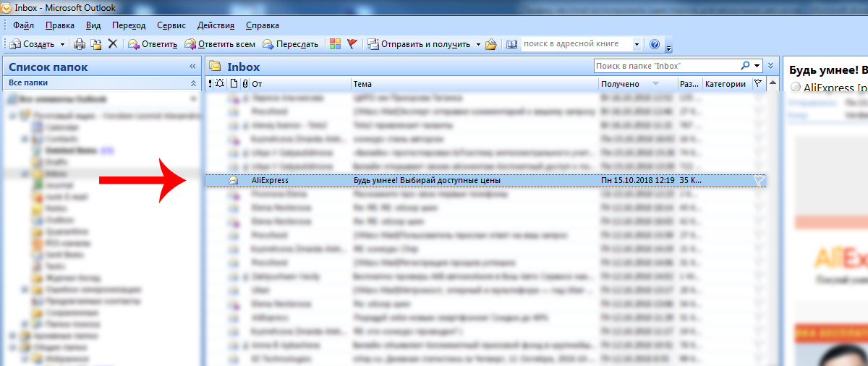Sort messages by От column
The height and width of the screenshot is (366, 868).
click(x=300, y=84)
